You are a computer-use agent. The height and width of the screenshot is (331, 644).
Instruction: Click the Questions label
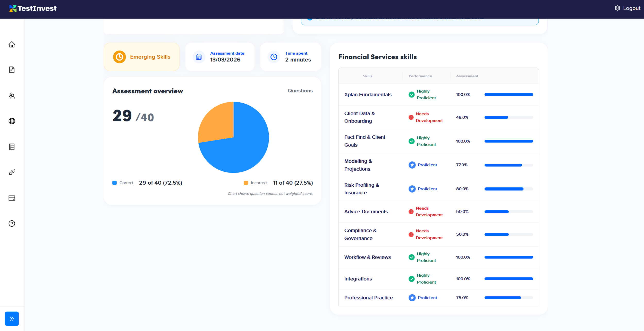[x=300, y=91]
